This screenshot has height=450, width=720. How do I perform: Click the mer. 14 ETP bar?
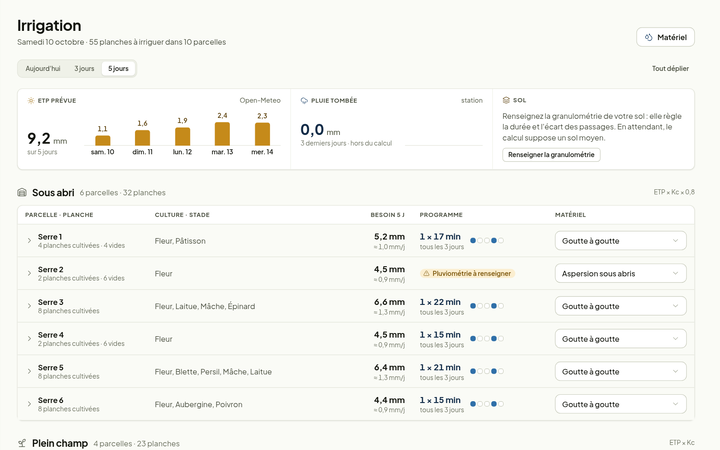click(262, 134)
